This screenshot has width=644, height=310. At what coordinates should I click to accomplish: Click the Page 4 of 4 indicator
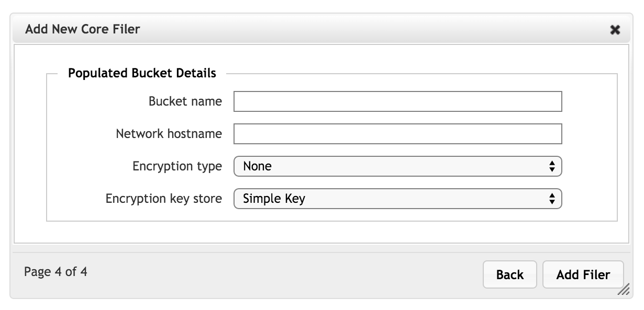point(55,272)
